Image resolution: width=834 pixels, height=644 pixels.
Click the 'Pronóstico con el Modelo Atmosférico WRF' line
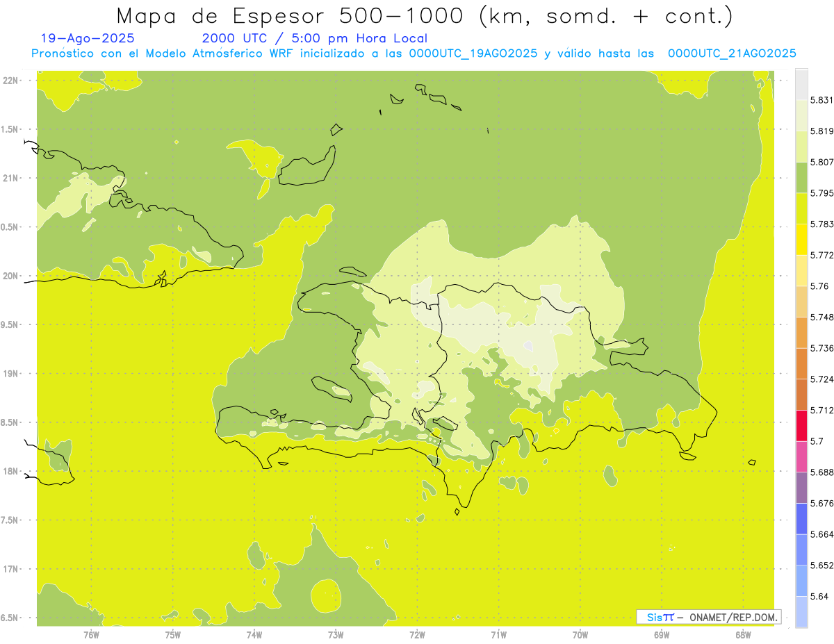414,53
